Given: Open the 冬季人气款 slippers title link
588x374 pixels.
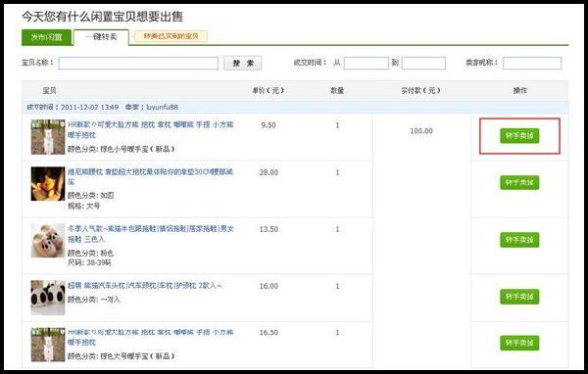Looking at the screenshot, I should pyautogui.click(x=151, y=234).
